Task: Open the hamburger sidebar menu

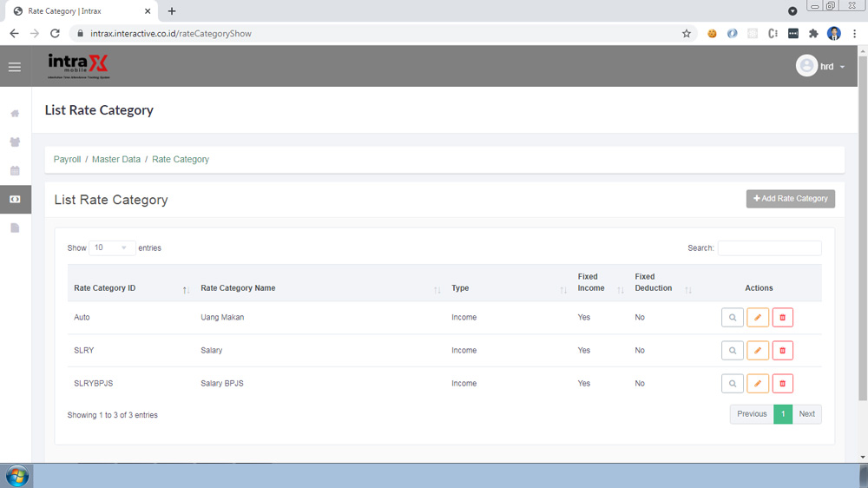Action: 15,67
